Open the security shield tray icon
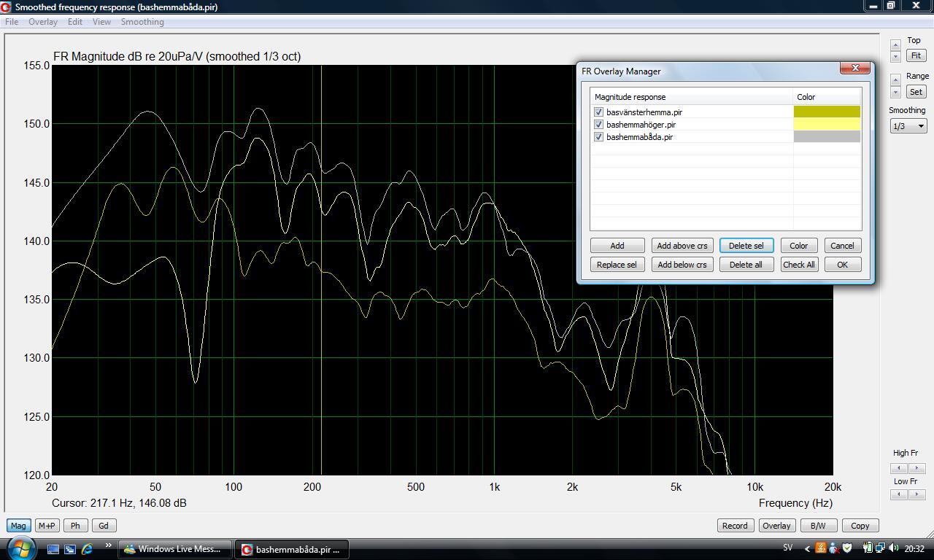This screenshot has width=934, height=560. pos(847,548)
